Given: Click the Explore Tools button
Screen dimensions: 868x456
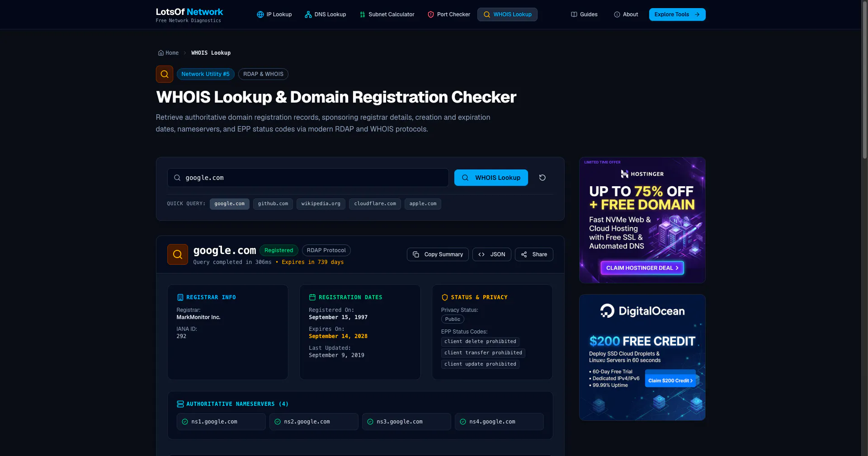Looking at the screenshot, I should 677,14.
